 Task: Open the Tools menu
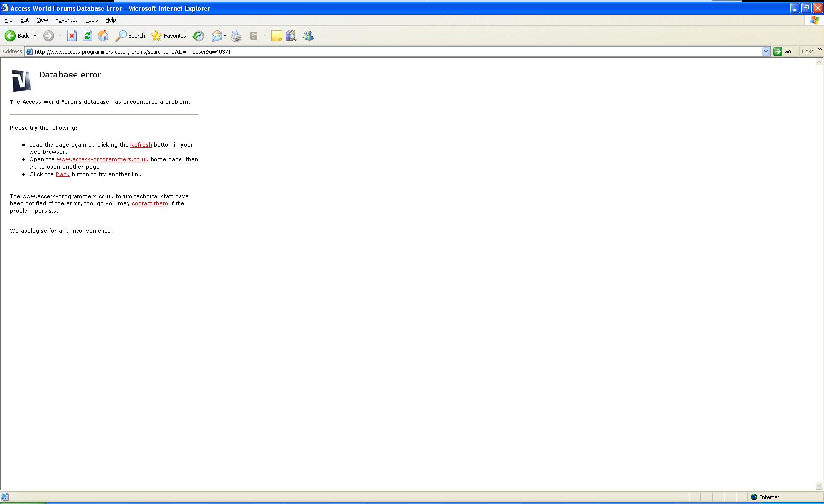pyautogui.click(x=92, y=20)
